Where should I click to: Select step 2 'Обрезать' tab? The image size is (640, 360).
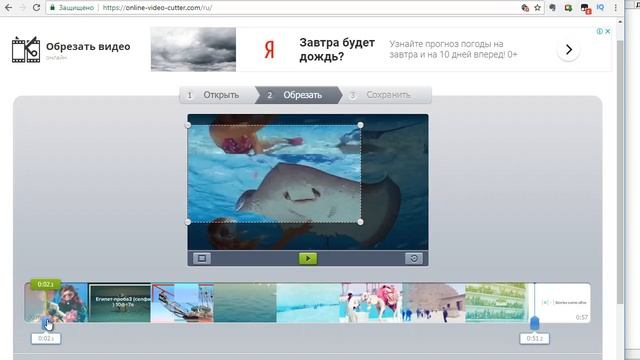(x=299, y=95)
